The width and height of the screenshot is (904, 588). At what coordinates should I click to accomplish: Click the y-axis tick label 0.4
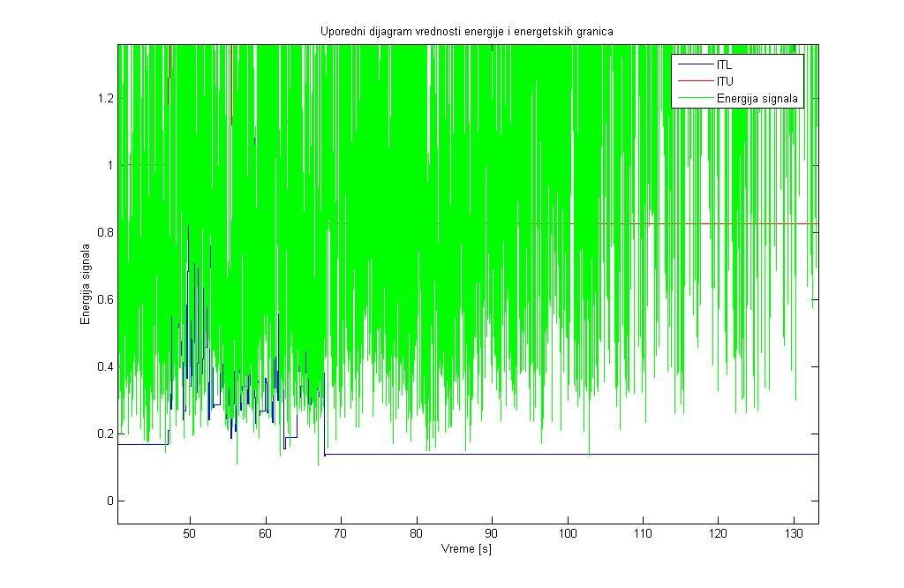point(106,366)
